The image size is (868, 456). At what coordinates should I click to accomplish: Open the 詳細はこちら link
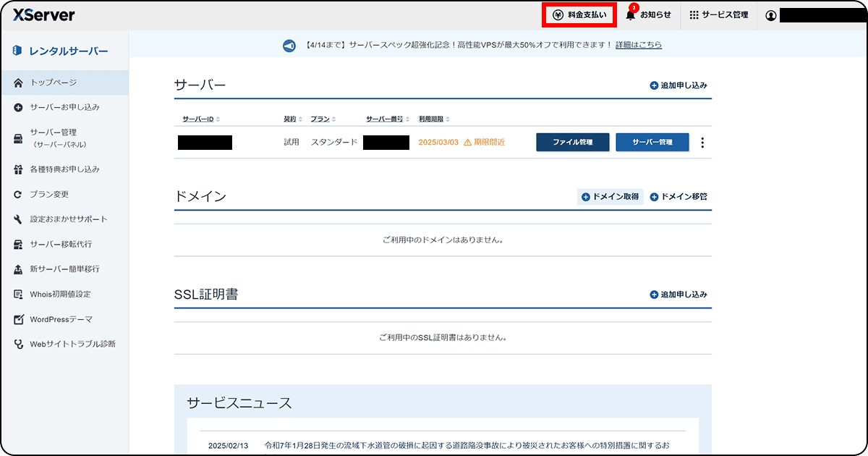pos(639,45)
